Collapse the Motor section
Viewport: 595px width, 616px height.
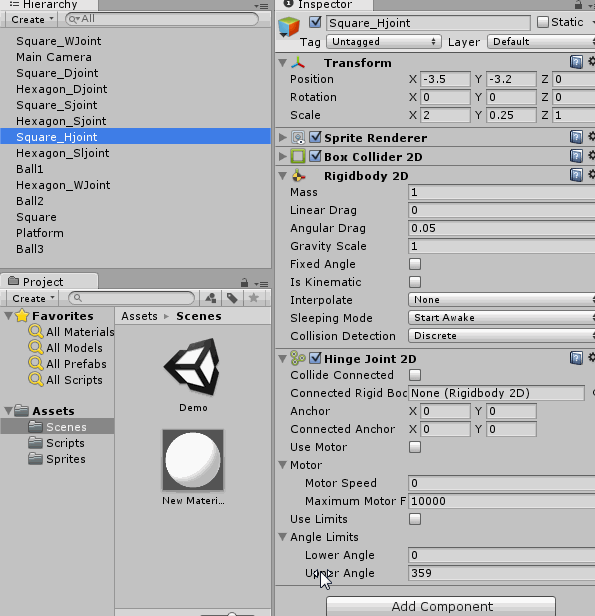pos(282,465)
